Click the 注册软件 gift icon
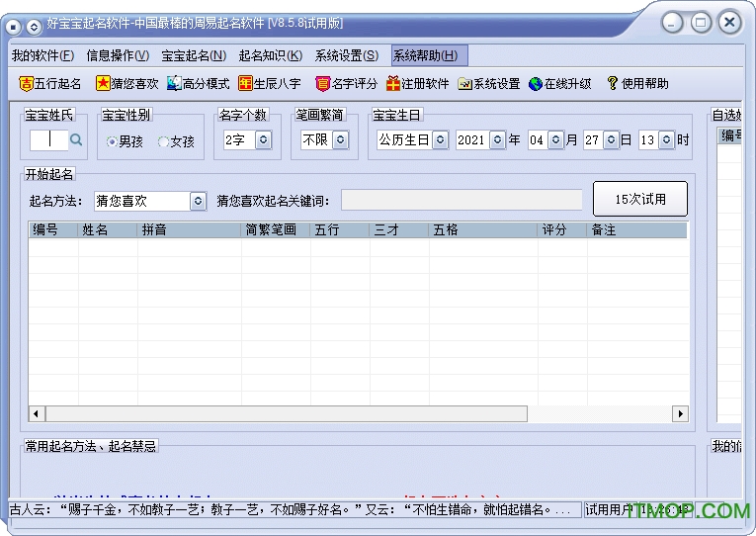The image size is (756, 536). (393, 84)
